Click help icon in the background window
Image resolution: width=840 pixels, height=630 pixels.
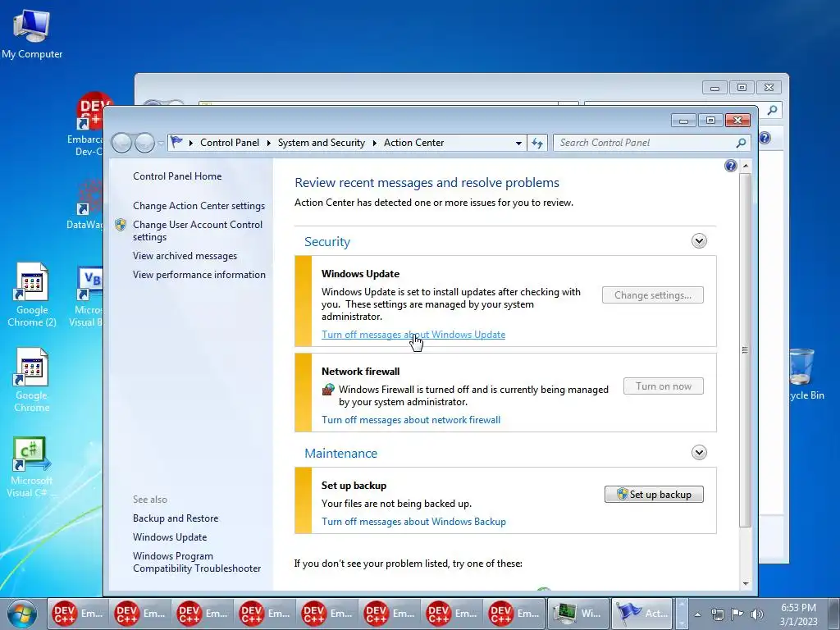pos(765,138)
